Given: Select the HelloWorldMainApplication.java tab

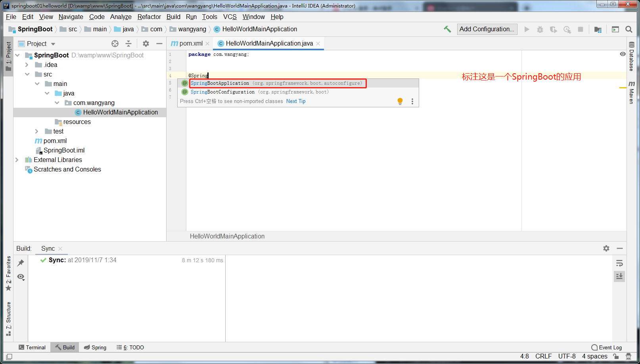Looking at the screenshot, I should pyautogui.click(x=269, y=44).
